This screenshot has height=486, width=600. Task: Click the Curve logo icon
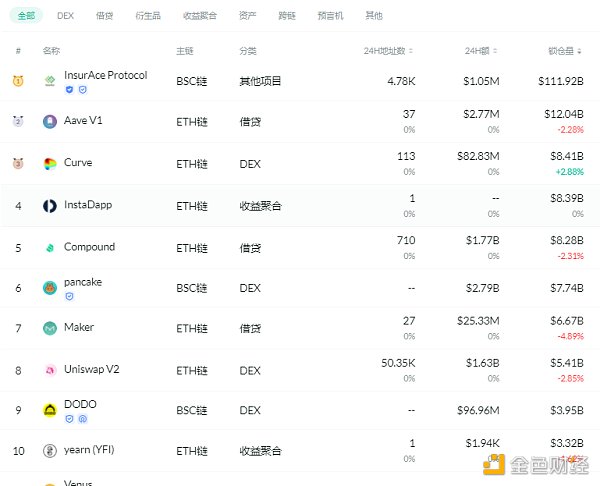[50, 164]
